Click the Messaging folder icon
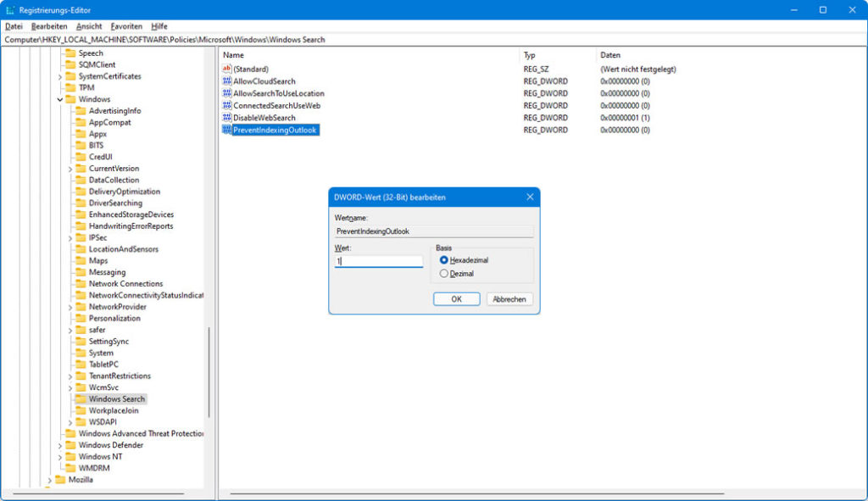The width and height of the screenshot is (868, 501). tap(81, 272)
